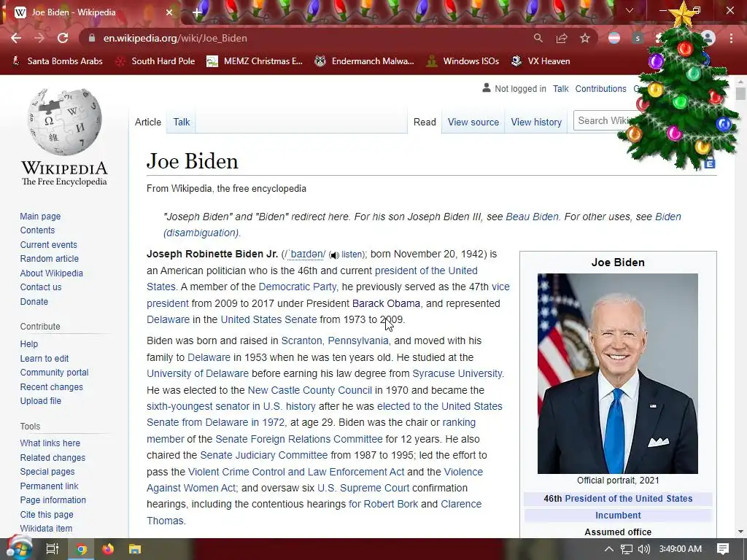Image resolution: width=747 pixels, height=560 pixels.
Task: Click Chrome icon on taskbar
Action: coord(82,549)
